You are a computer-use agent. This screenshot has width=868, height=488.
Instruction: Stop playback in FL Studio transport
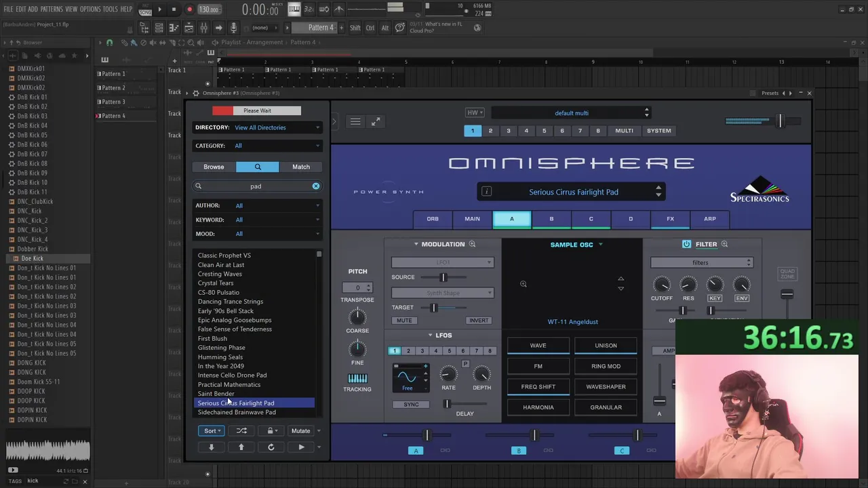pos(174,9)
